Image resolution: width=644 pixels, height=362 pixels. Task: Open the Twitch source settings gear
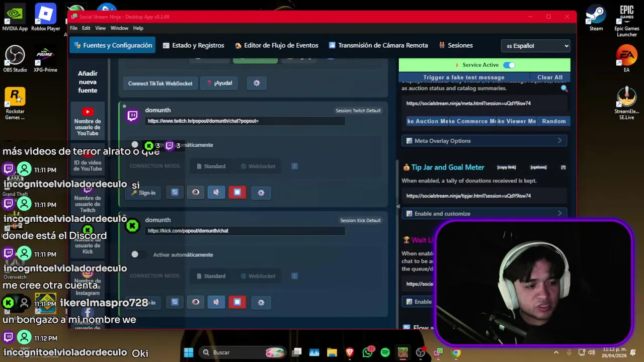click(261, 193)
